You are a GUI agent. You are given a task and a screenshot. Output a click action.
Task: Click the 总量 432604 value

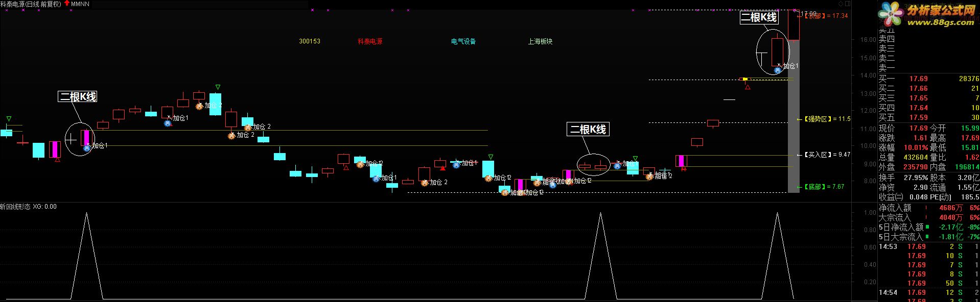tap(916, 157)
